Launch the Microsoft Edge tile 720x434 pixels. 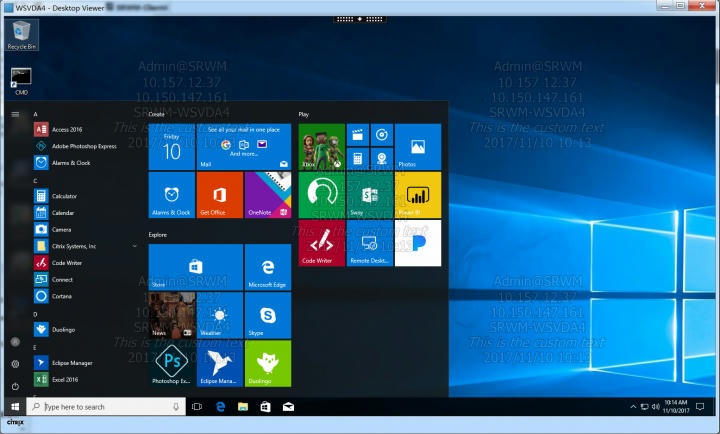pyautogui.click(x=268, y=267)
